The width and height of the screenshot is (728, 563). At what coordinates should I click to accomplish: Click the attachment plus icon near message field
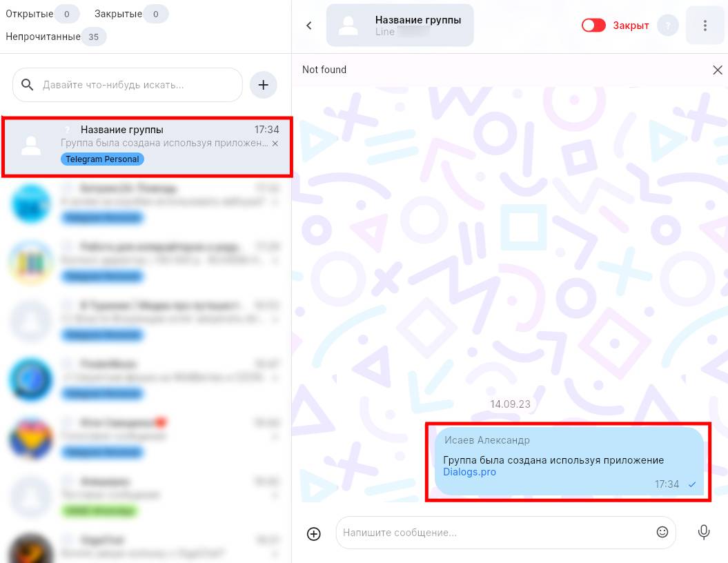(314, 533)
